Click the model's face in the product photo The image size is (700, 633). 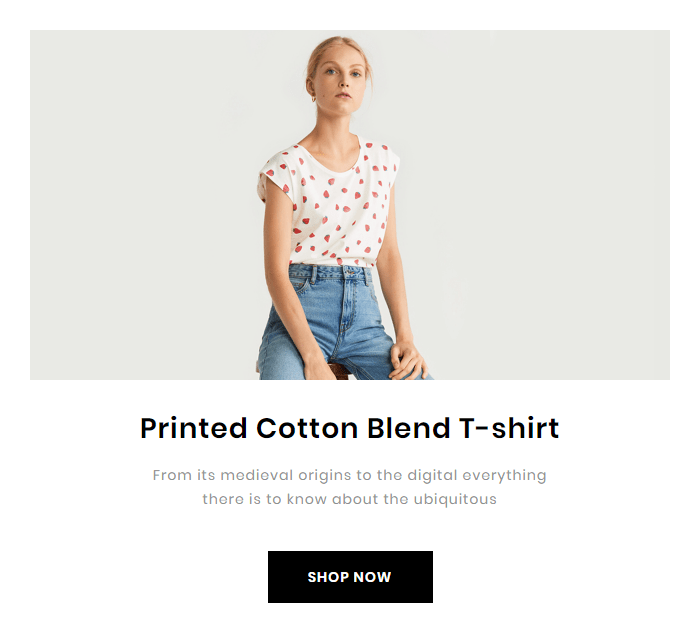coord(342,79)
